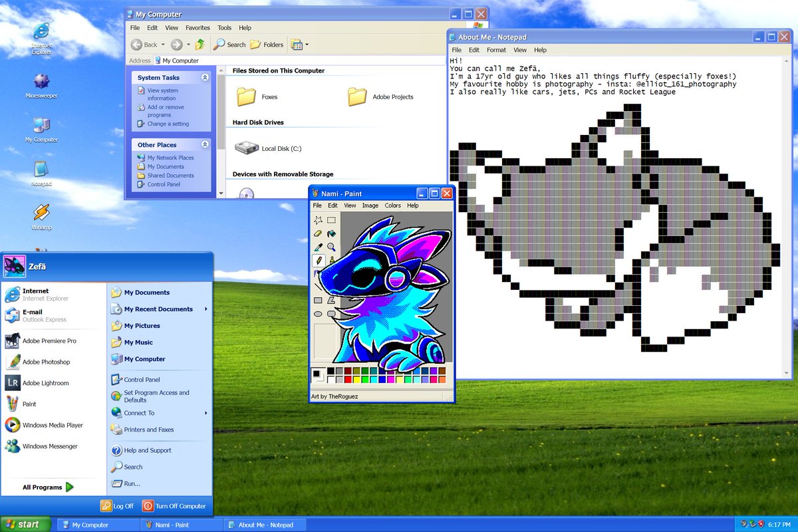Choose the Eraser tool in Paint
This screenshot has height=532, width=798.
tap(318, 233)
